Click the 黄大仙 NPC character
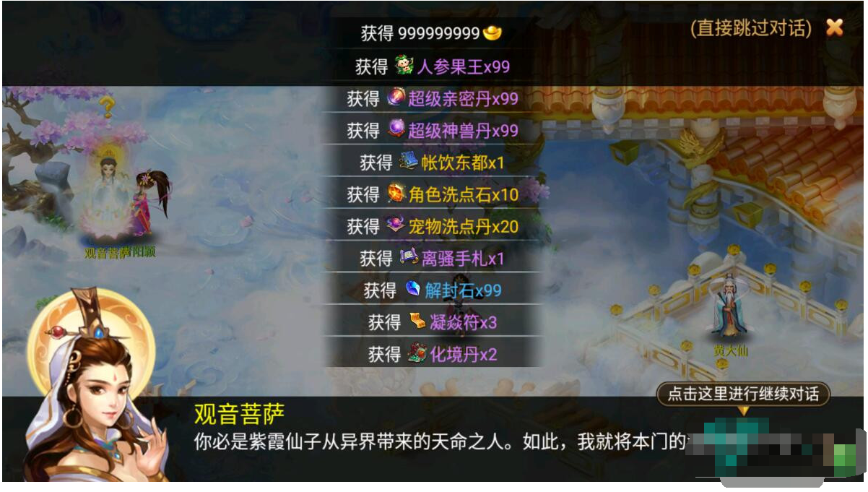Screen dimensions: 868x492 (729, 307)
